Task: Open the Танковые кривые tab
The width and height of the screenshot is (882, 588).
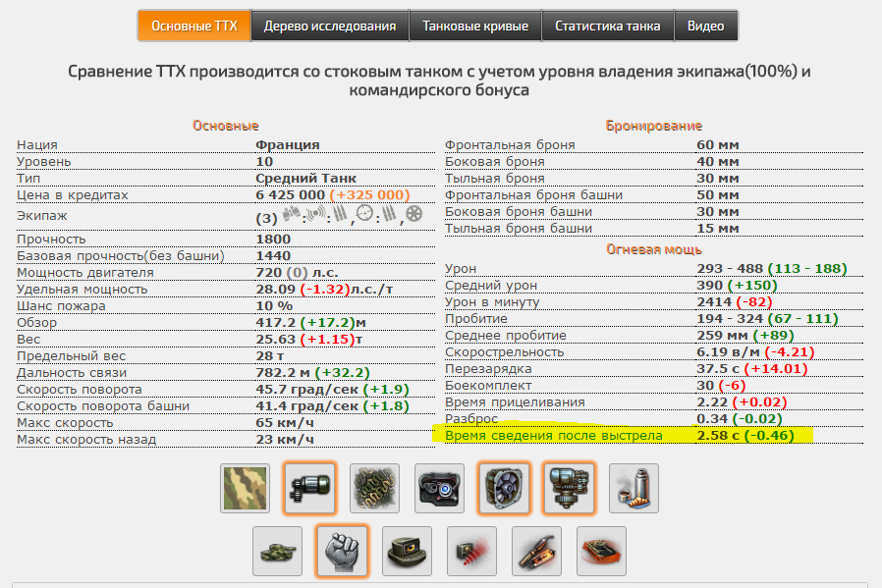Action: coord(475,26)
